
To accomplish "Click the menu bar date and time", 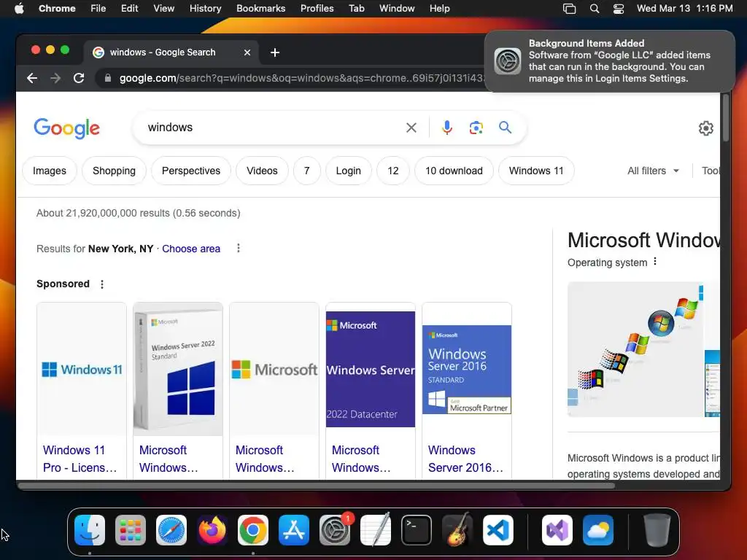I will [x=684, y=9].
